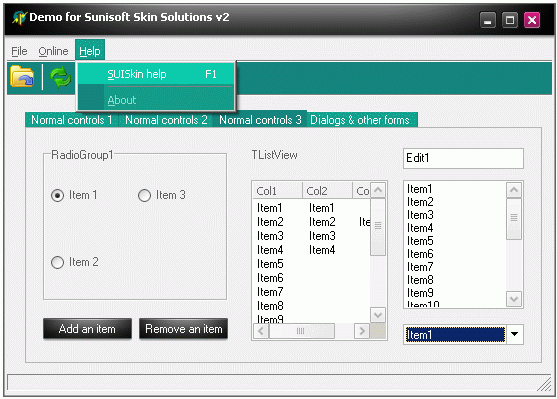
Task: Click list view horizontal scrollbar thumb
Action: tap(302, 331)
